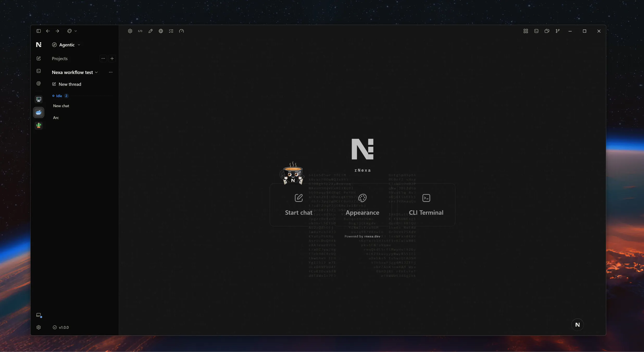Open the globe browser toolbar icon

pos(161,31)
